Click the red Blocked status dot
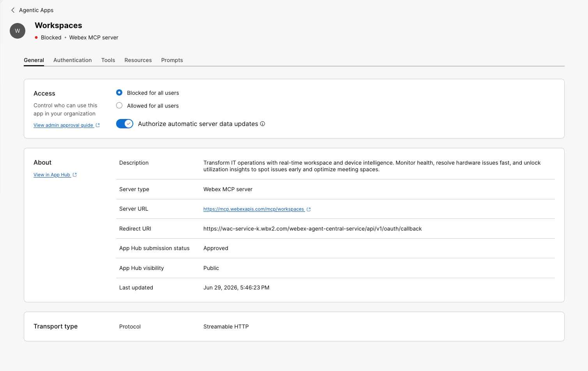 tap(36, 37)
